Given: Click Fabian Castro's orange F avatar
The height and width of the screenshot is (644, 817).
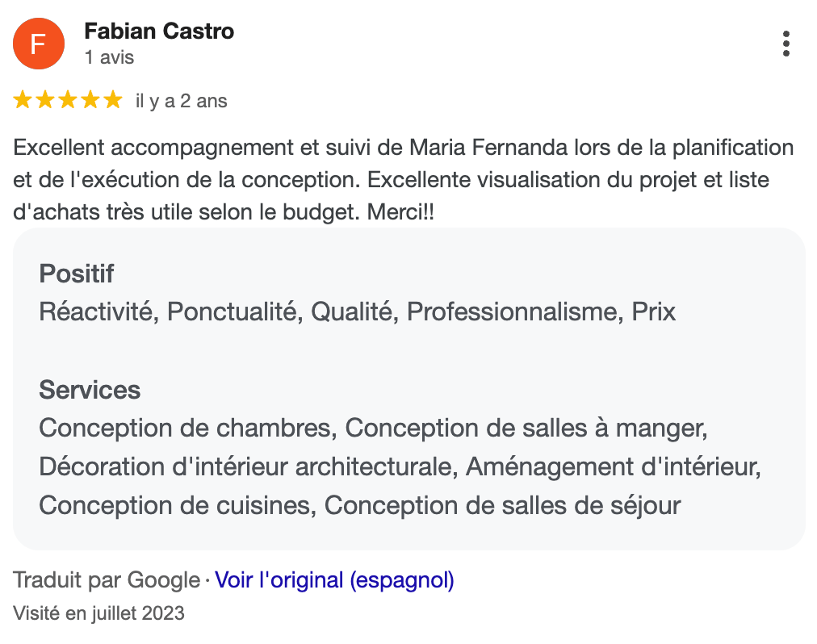Looking at the screenshot, I should [x=37, y=44].
